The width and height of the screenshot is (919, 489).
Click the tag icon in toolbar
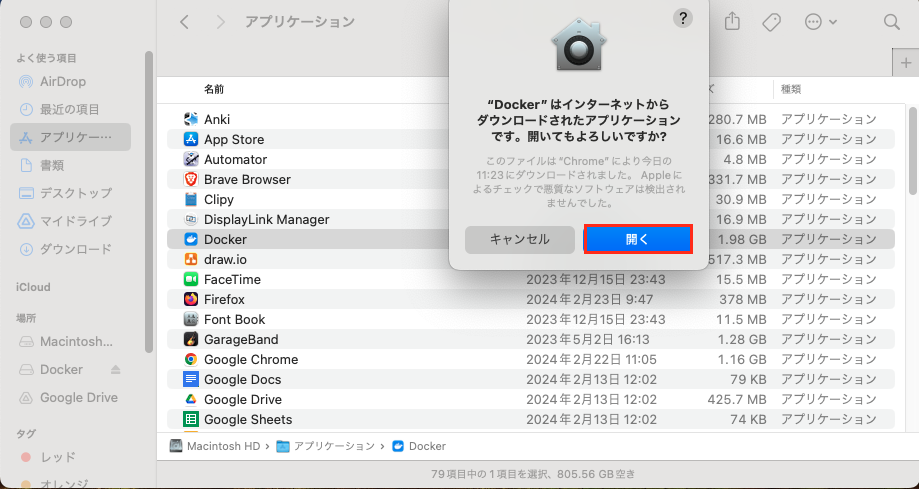tap(771, 22)
